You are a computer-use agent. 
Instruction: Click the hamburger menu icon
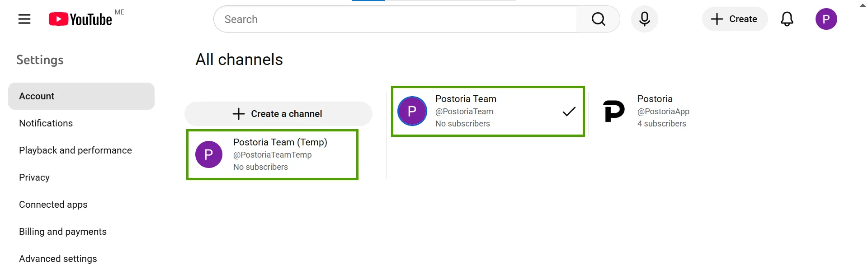pos(24,19)
